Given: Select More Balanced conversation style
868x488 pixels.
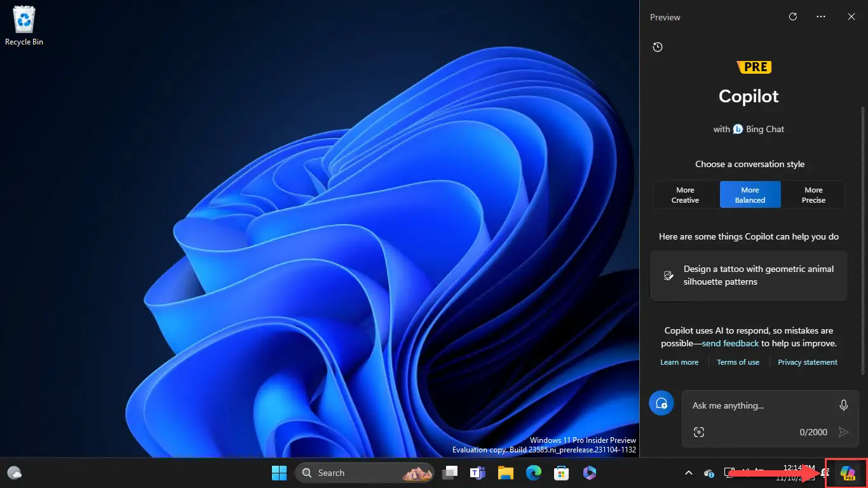Looking at the screenshot, I should click(750, 195).
